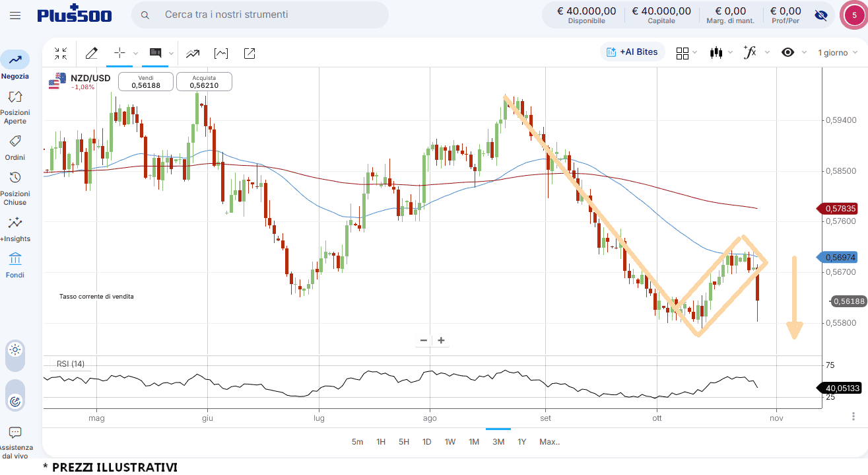Select the crosshair cursor tool

click(x=119, y=53)
